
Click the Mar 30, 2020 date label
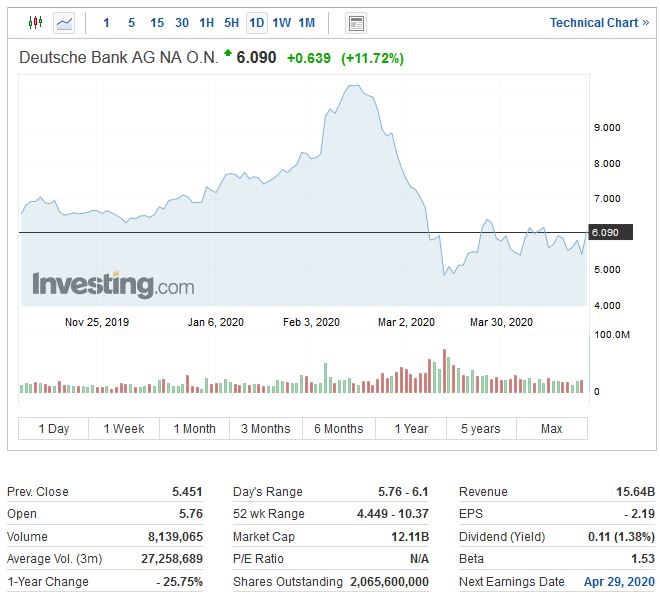coord(501,322)
